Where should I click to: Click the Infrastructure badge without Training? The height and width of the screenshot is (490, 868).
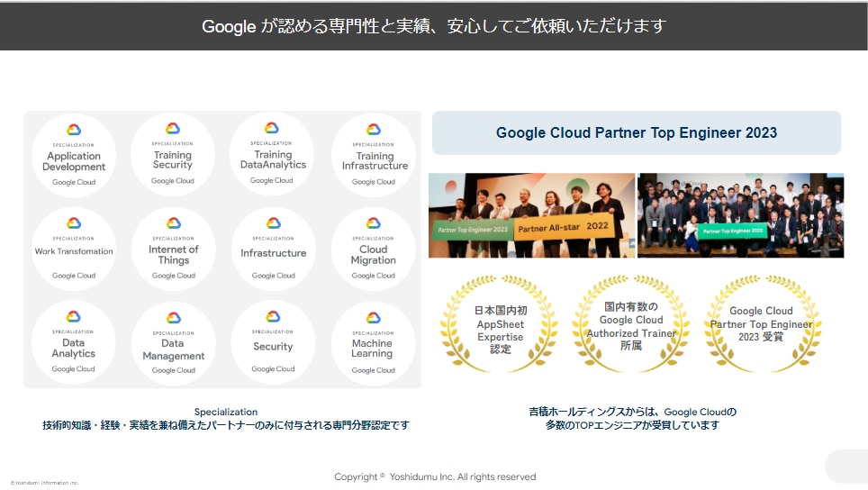click(274, 250)
